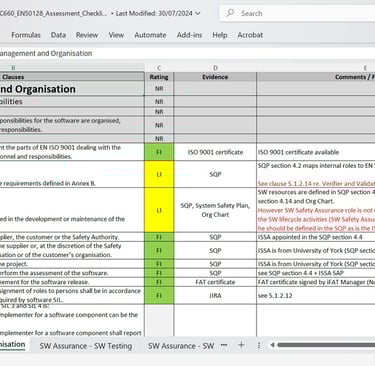
Task: Show more sheet tabs with ellipsis
Action: (224, 345)
